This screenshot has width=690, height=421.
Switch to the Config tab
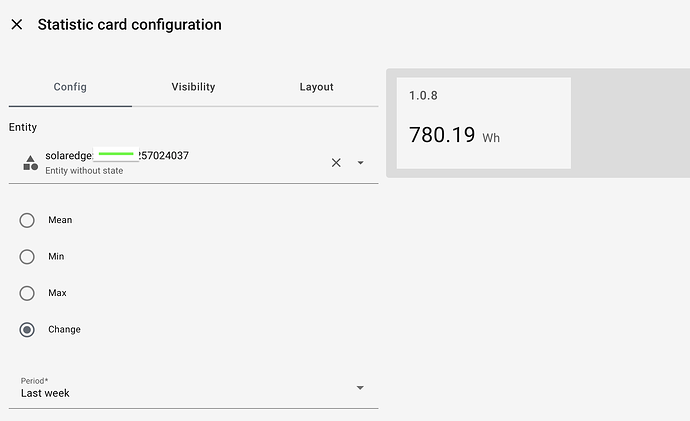pos(70,87)
